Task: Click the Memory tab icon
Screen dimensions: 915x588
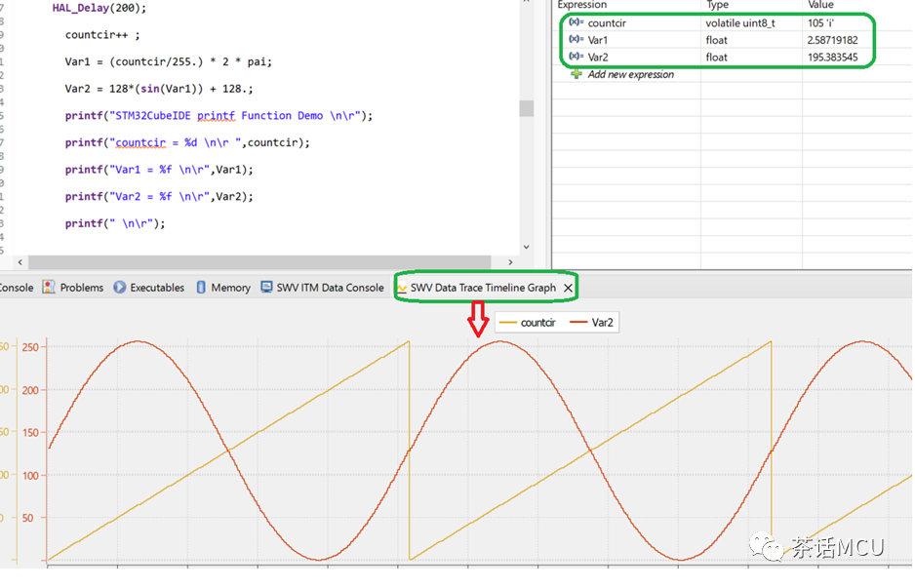Action: [201, 287]
